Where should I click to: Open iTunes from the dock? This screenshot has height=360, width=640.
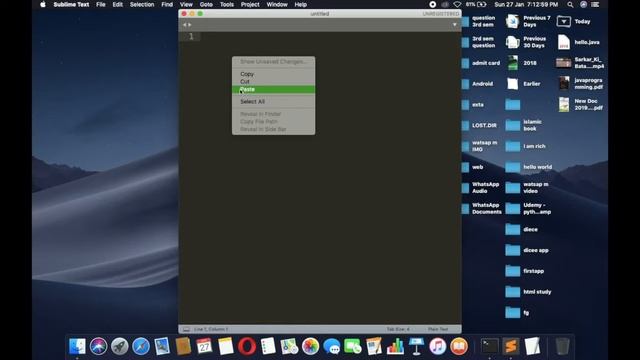[x=438, y=347]
